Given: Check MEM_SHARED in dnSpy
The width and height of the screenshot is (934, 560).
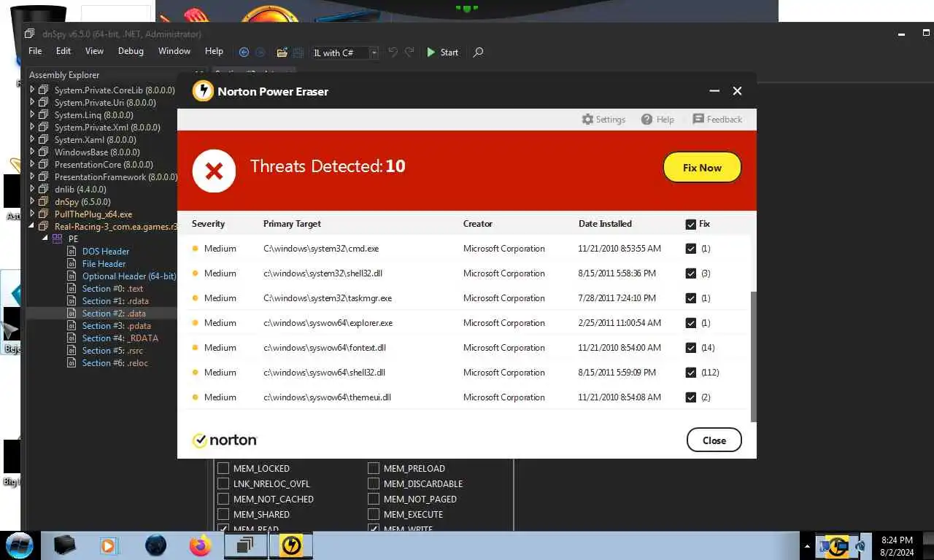Looking at the screenshot, I should pyautogui.click(x=223, y=514).
